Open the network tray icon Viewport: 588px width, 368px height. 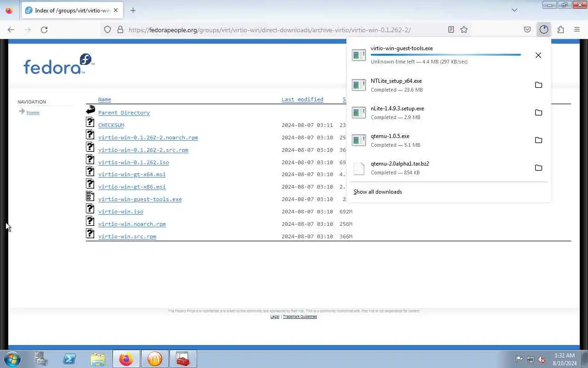530,359
